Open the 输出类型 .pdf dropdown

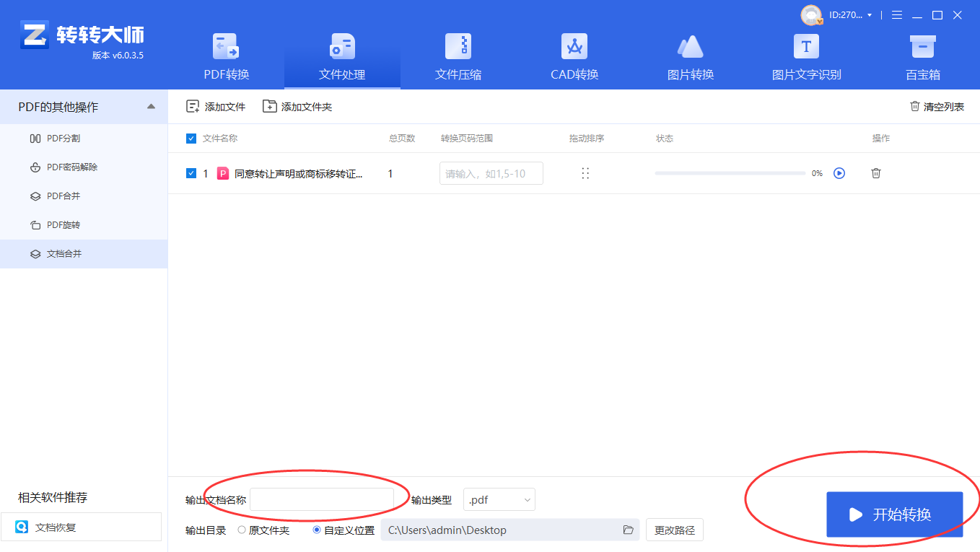click(x=499, y=499)
